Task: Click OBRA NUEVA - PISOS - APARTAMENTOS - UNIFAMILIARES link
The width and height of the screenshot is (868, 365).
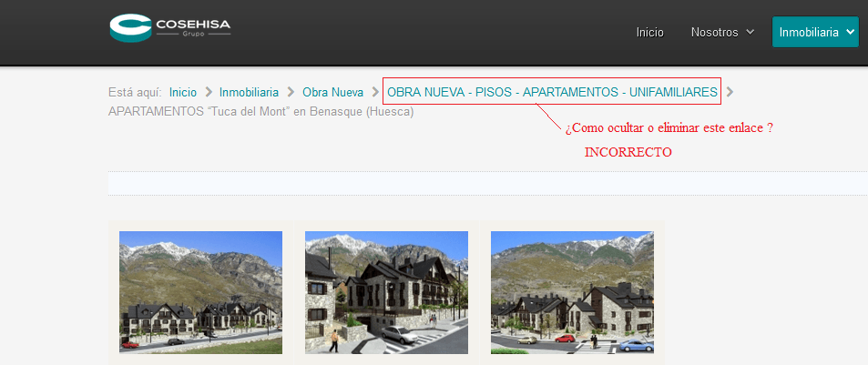Action: [x=552, y=92]
